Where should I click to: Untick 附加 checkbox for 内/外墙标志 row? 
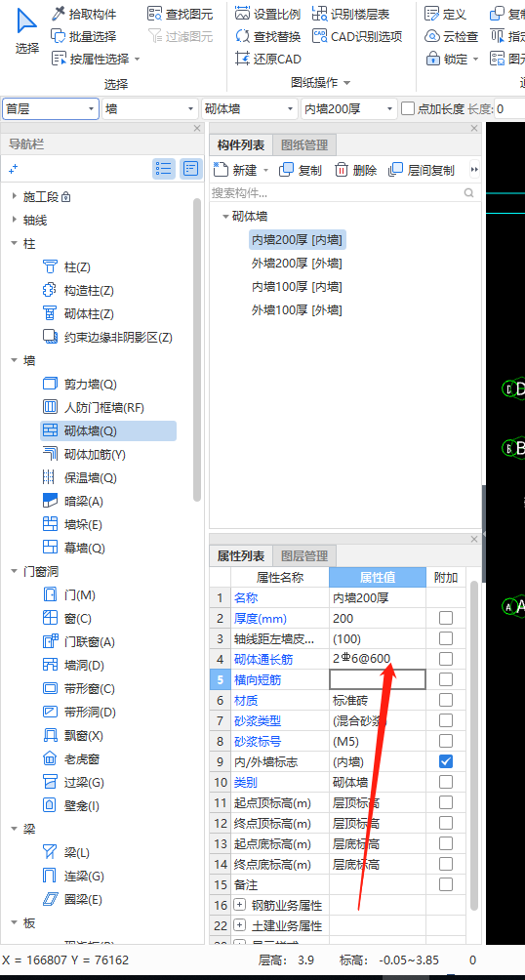click(x=446, y=761)
